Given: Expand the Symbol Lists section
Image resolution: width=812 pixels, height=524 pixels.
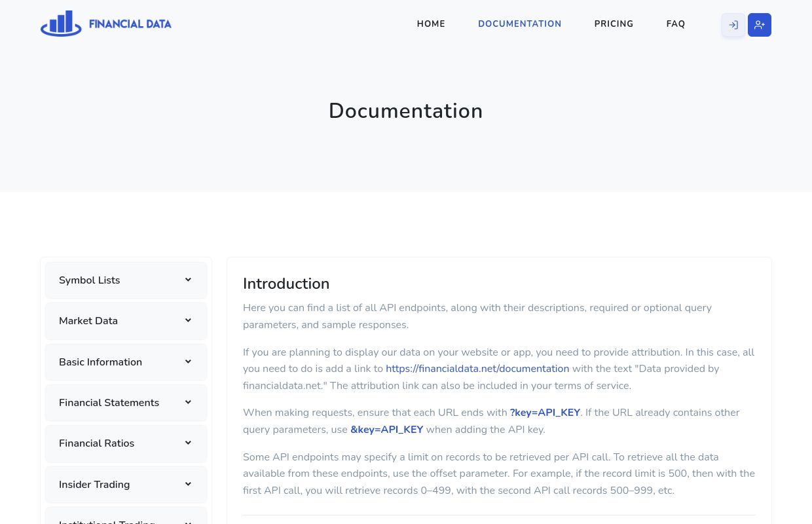Looking at the screenshot, I should coord(126,280).
